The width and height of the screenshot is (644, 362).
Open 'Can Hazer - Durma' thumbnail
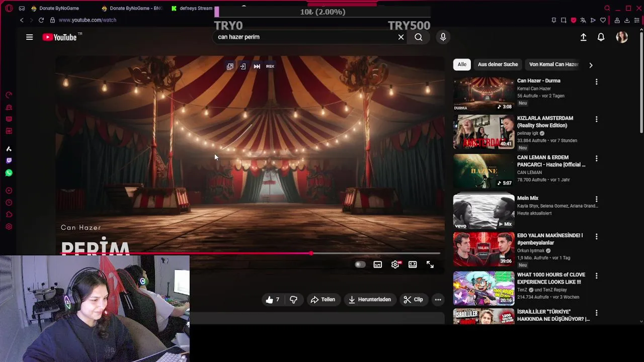click(x=484, y=94)
